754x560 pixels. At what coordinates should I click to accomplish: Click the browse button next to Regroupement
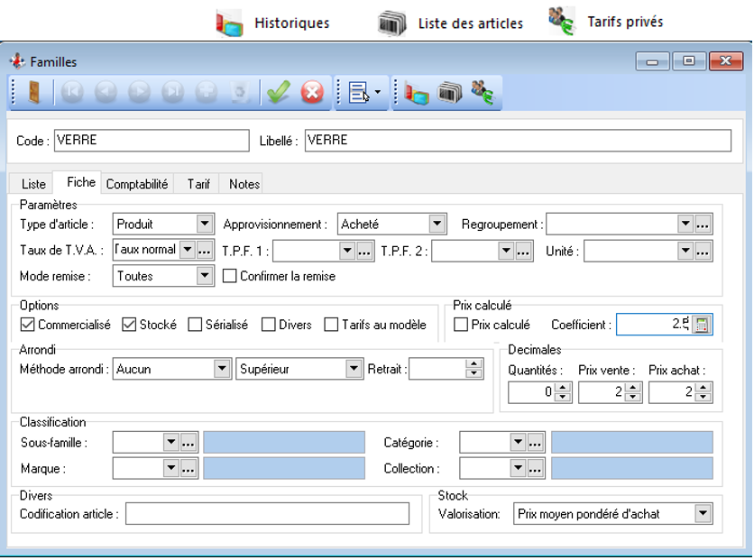(x=703, y=225)
